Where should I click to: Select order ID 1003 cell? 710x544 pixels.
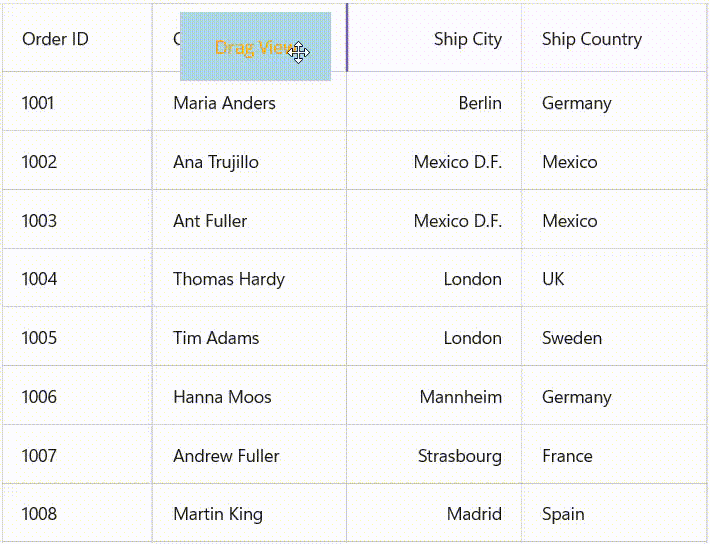(40, 221)
